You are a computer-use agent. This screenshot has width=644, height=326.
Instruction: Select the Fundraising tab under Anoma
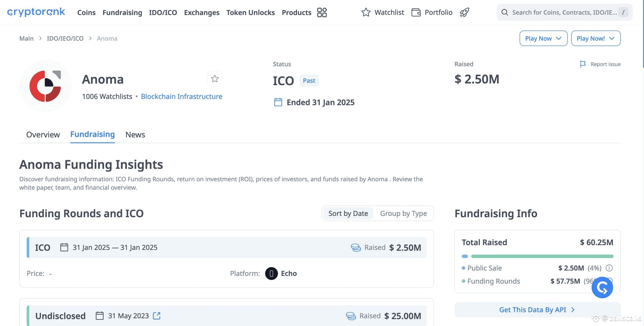(x=92, y=134)
